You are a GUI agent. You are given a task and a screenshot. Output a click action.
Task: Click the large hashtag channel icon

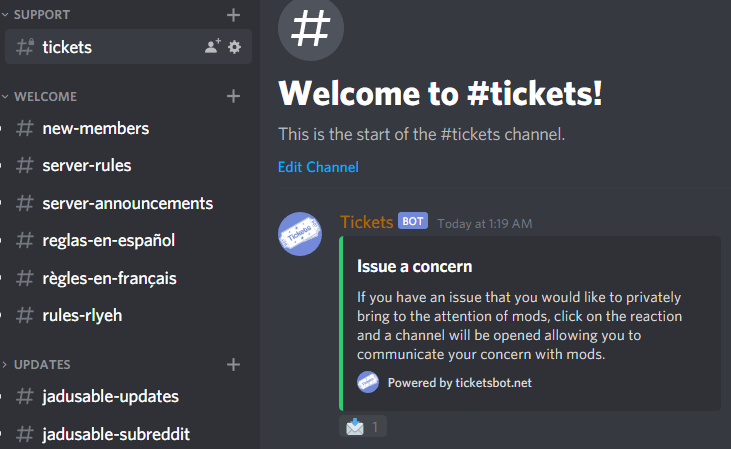point(311,27)
